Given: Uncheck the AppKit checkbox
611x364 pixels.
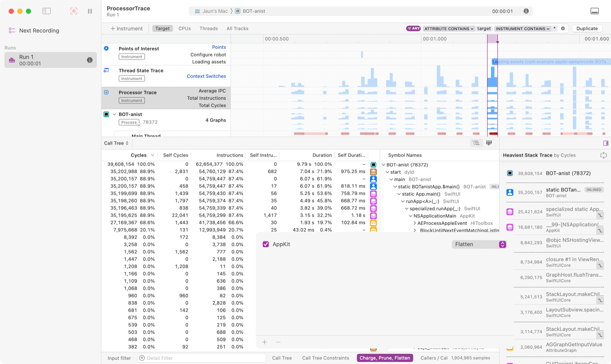Looking at the screenshot, I should [x=266, y=244].
